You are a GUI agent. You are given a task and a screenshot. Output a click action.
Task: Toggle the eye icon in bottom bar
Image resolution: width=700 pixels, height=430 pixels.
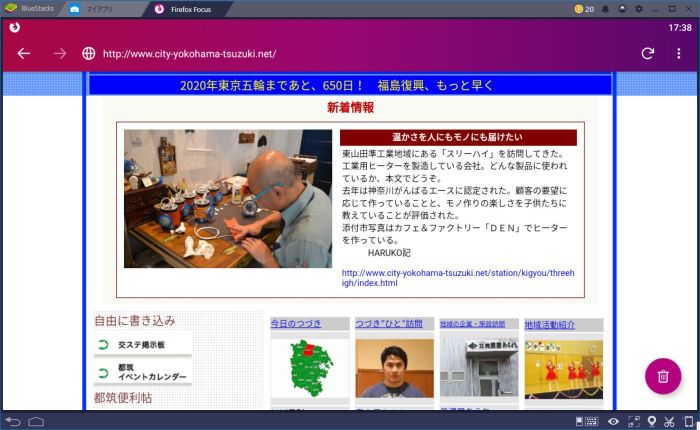[614, 421]
